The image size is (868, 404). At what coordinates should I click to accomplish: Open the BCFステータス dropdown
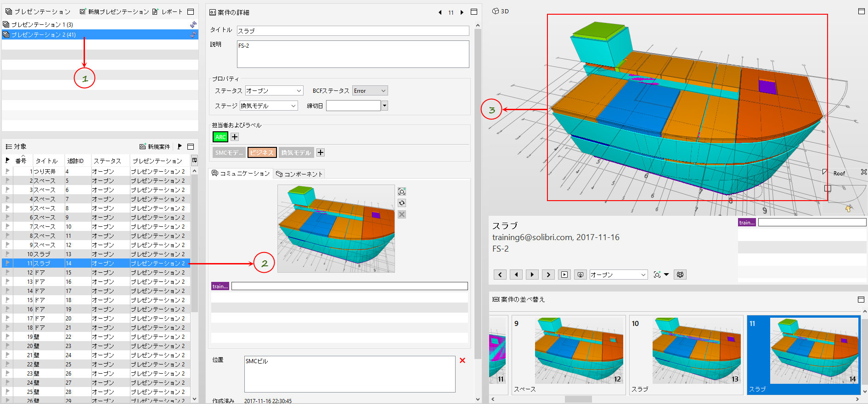point(370,90)
